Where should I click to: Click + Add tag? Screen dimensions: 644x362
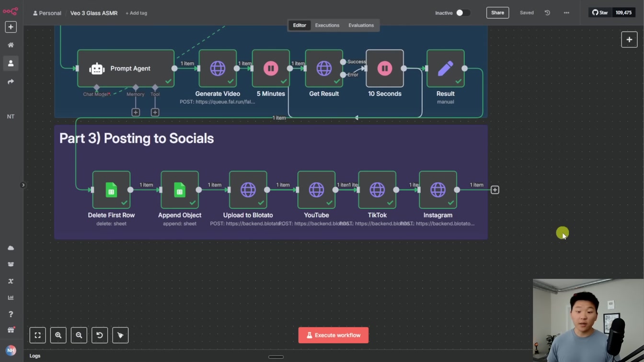tap(137, 13)
